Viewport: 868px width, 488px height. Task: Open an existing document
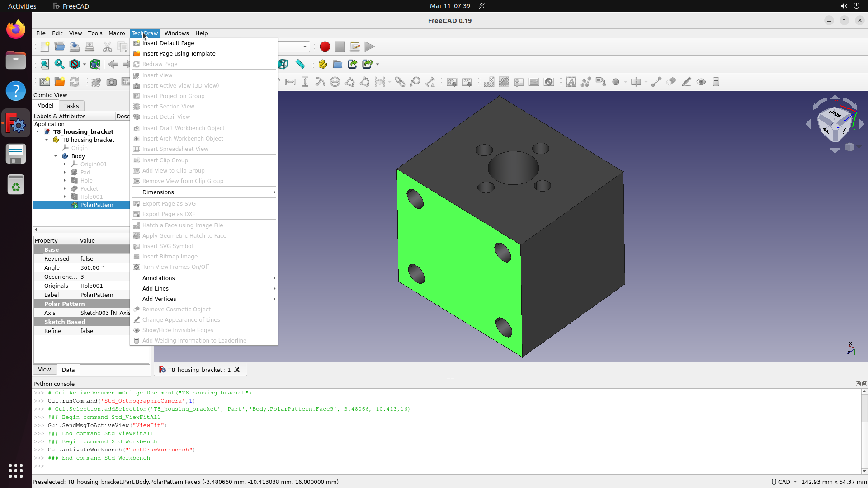pos(59,46)
